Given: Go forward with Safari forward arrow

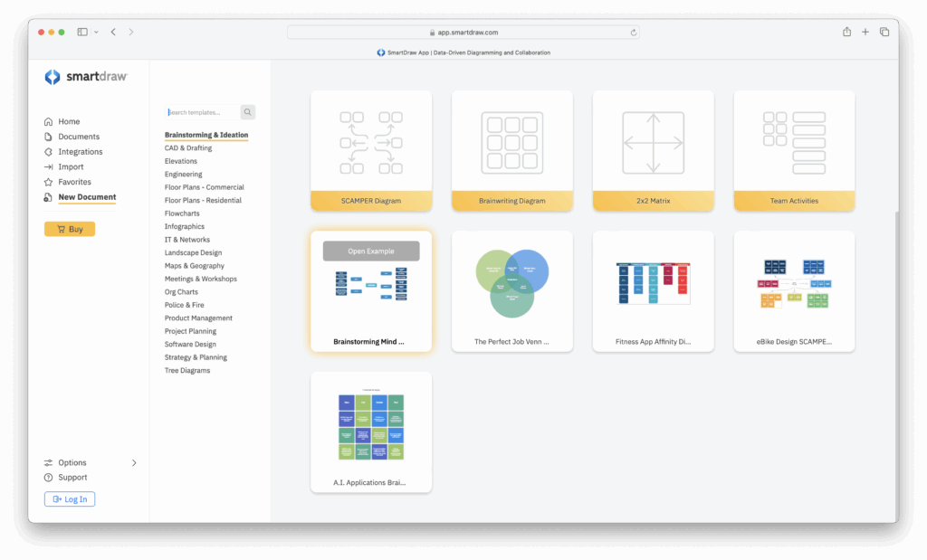Looking at the screenshot, I should [x=131, y=32].
